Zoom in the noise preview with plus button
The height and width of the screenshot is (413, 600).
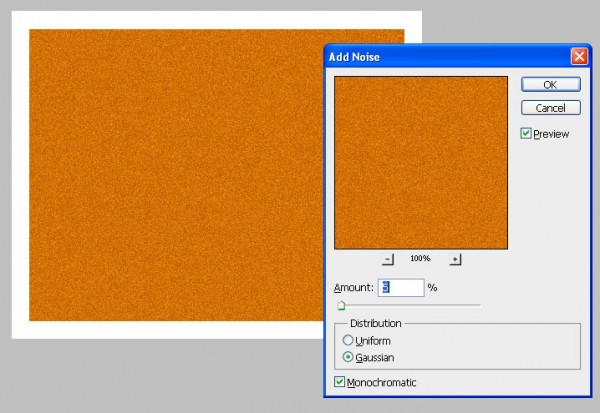(455, 259)
